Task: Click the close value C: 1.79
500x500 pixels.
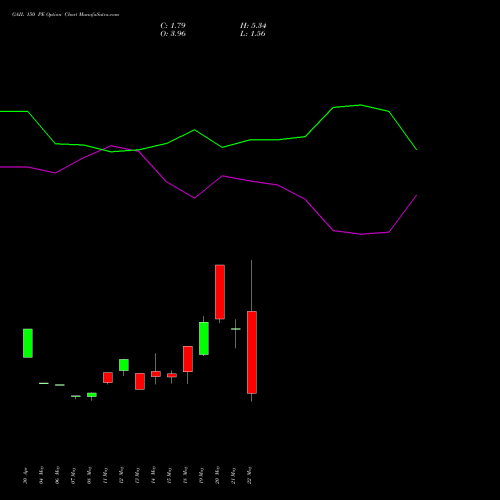Action: tap(173, 26)
